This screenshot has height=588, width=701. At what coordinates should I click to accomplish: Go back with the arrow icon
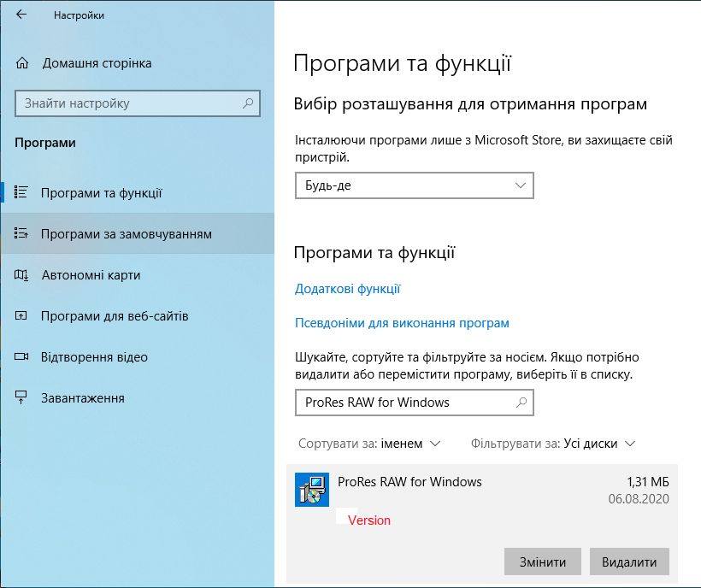pyautogui.click(x=21, y=15)
